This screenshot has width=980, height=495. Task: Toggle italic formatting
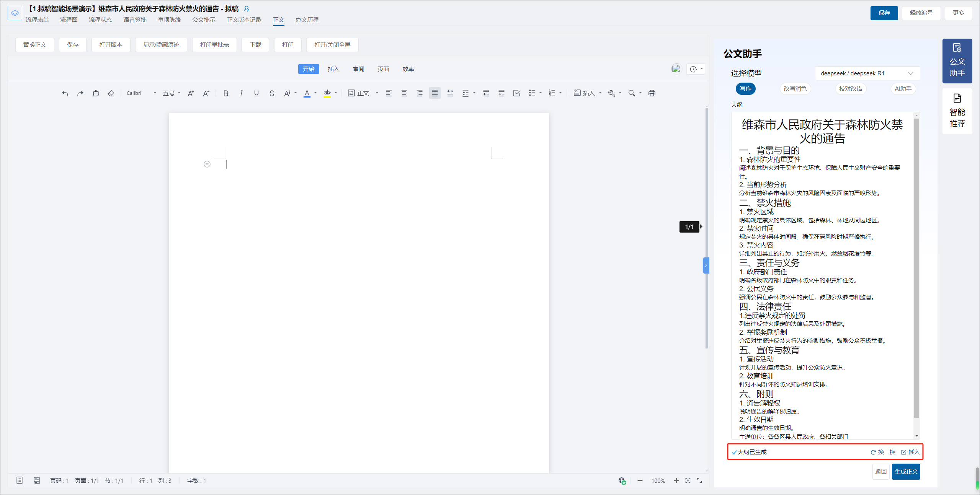pyautogui.click(x=241, y=93)
